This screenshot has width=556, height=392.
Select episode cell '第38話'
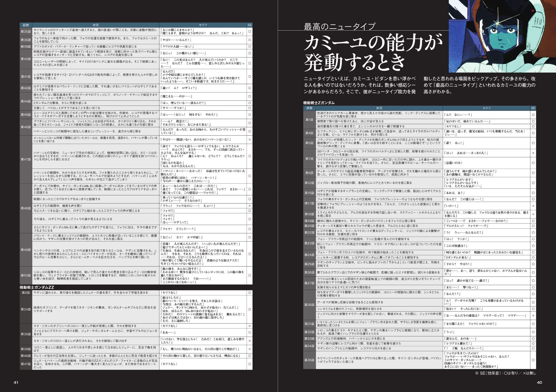26,47
